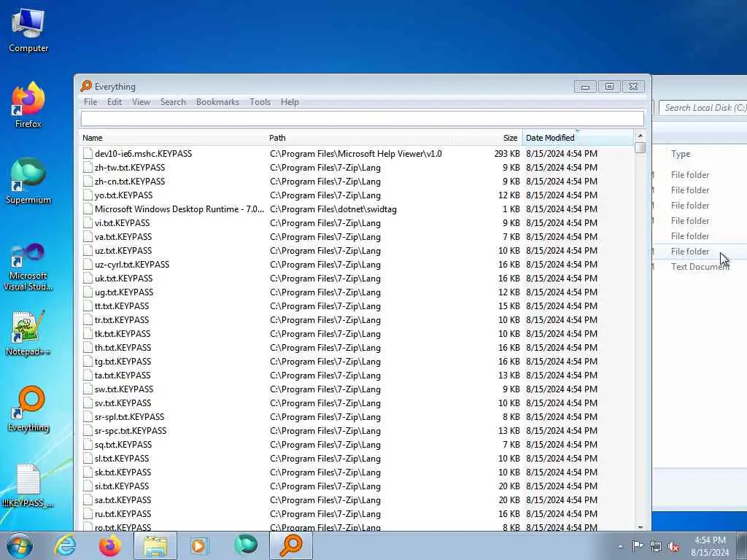Open the Notepad++ desktop shortcut

point(28,332)
